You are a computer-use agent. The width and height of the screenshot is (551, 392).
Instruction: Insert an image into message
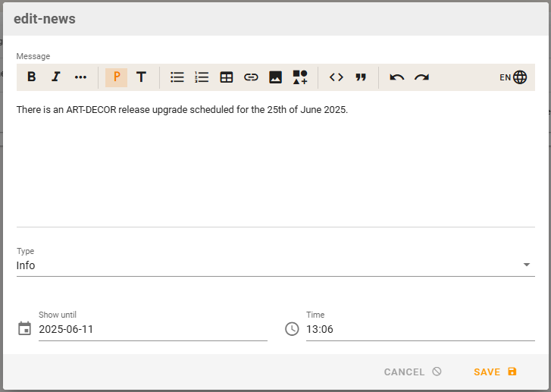276,77
